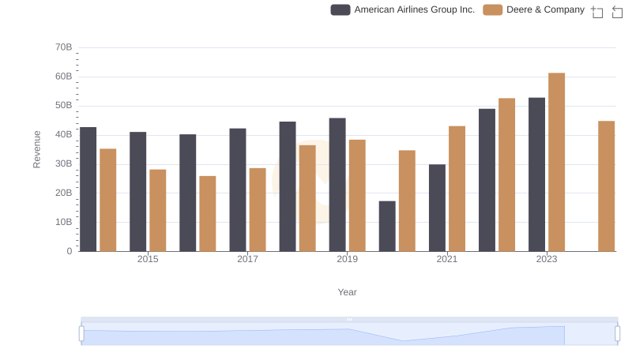
Task: Click the 60B y-axis label
Action: pos(64,77)
